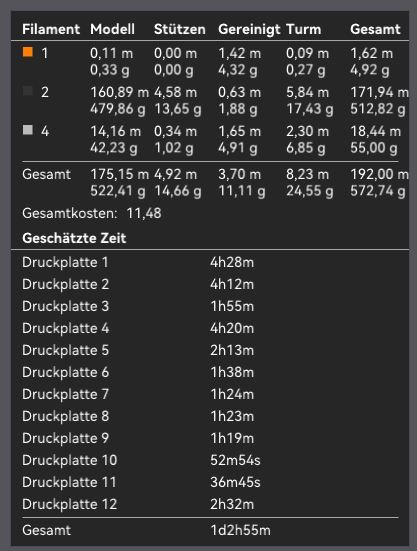Screen dimensions: 417x551
Task: Select the Druckplatte 2 entry
Action: [210, 284]
